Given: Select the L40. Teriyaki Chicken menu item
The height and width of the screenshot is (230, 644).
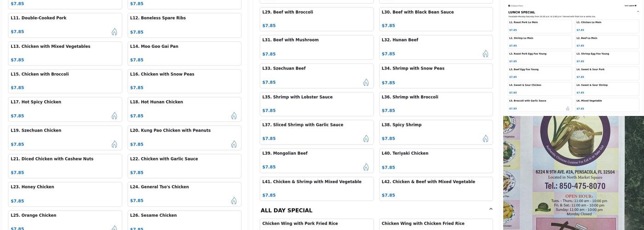Looking at the screenshot, I should [x=436, y=161].
